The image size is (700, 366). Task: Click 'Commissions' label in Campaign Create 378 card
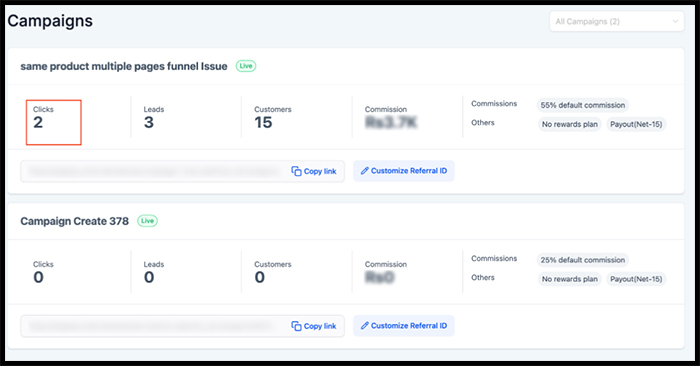tap(494, 258)
